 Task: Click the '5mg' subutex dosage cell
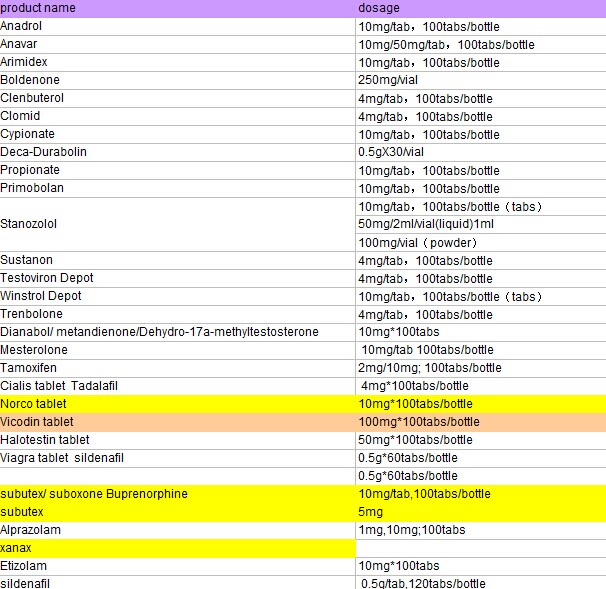pyautogui.click(x=481, y=512)
